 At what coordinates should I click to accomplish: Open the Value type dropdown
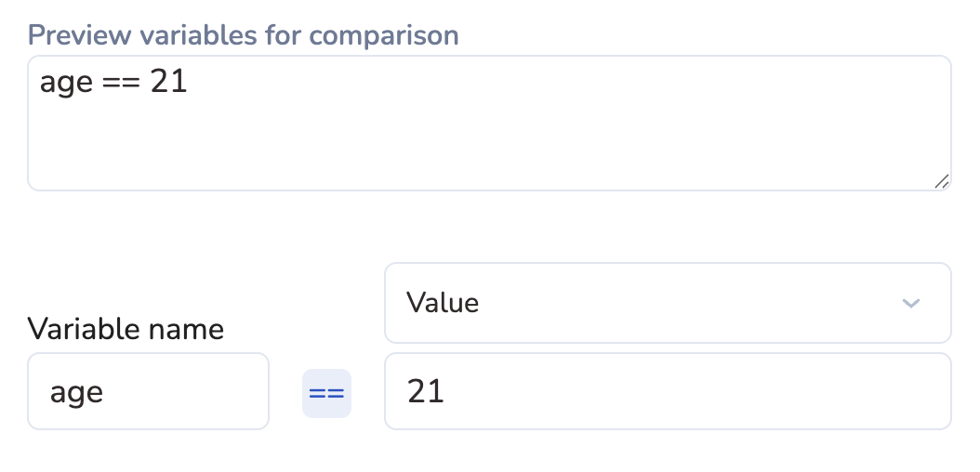point(667,303)
